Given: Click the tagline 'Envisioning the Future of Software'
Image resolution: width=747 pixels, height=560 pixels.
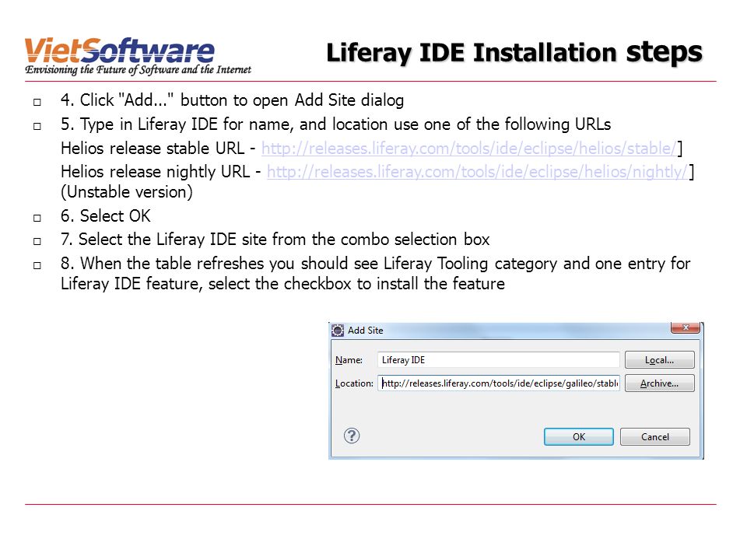Looking at the screenshot, I should pos(138,70).
